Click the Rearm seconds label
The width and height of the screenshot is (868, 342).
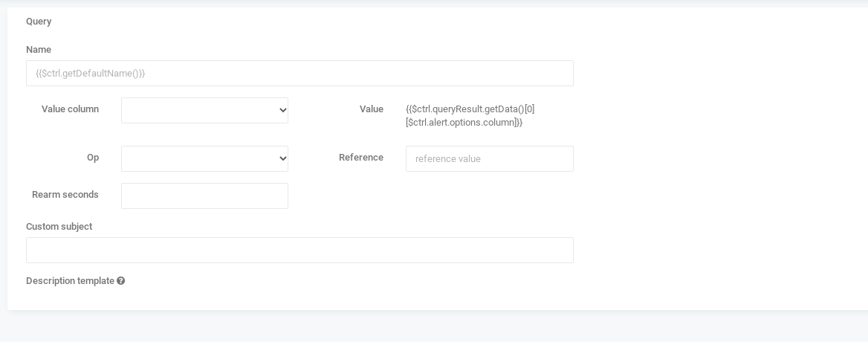[65, 195]
